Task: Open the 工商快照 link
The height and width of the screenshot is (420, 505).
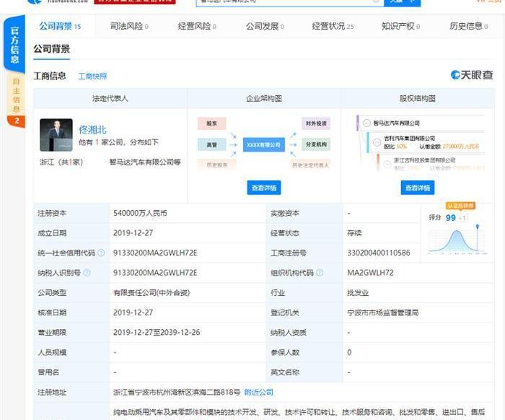Action: pyautogui.click(x=92, y=76)
